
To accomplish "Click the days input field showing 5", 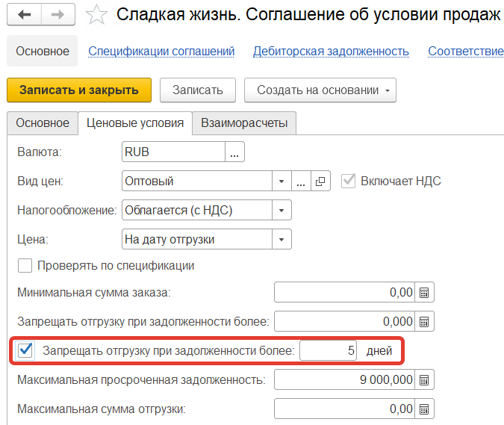I will [329, 351].
